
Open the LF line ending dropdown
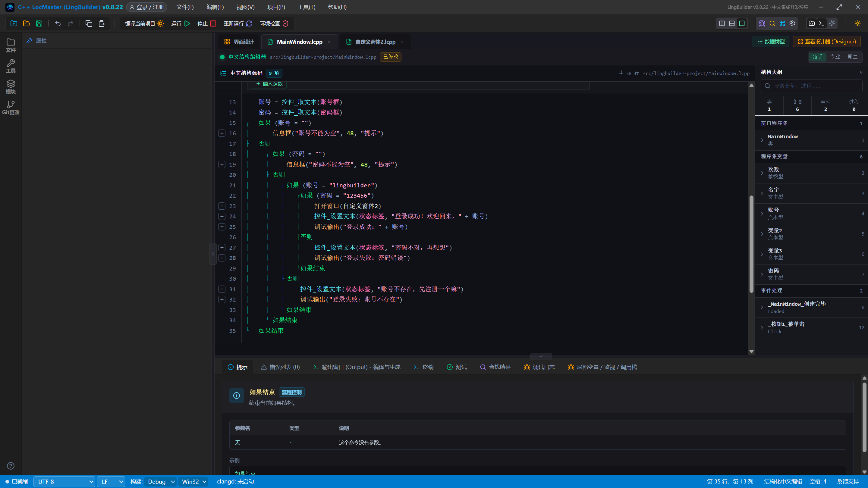click(x=111, y=482)
